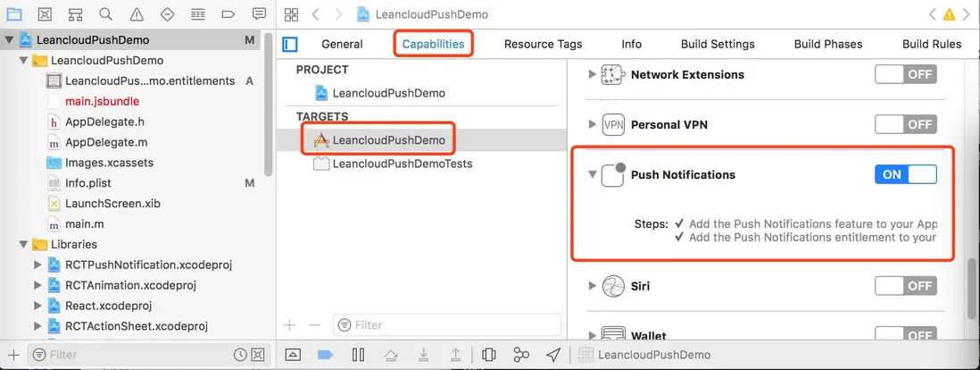This screenshot has height=370, width=980.
Task: Collapse the Push Notifications section
Action: [x=592, y=175]
